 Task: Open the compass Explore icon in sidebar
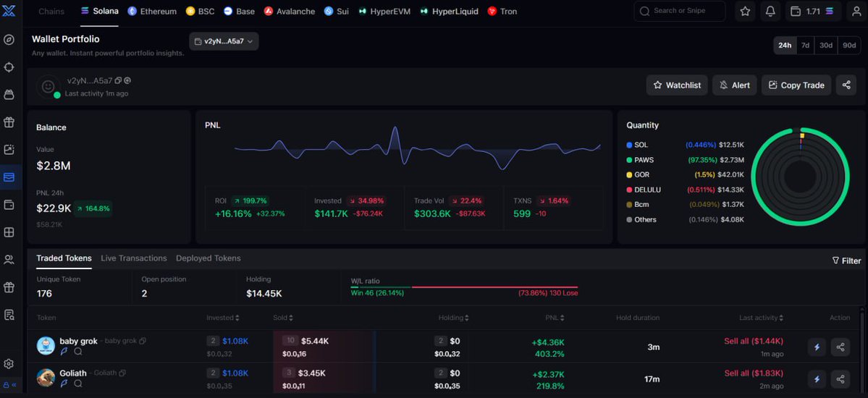tap(9, 39)
